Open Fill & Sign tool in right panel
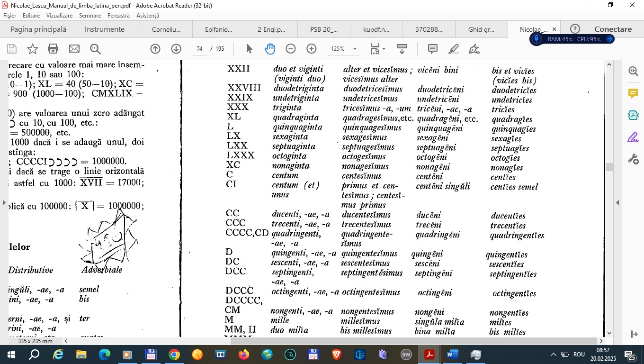 (x=633, y=137)
